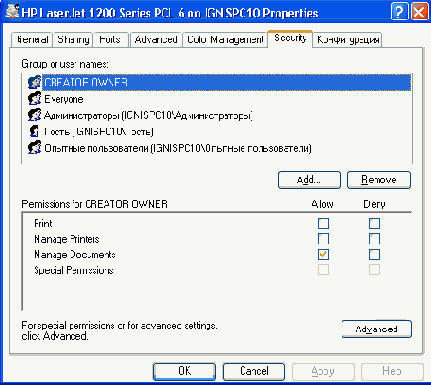Enable the Deny checkbox for Print
Viewport: 431px width, 385px height.
click(x=374, y=223)
